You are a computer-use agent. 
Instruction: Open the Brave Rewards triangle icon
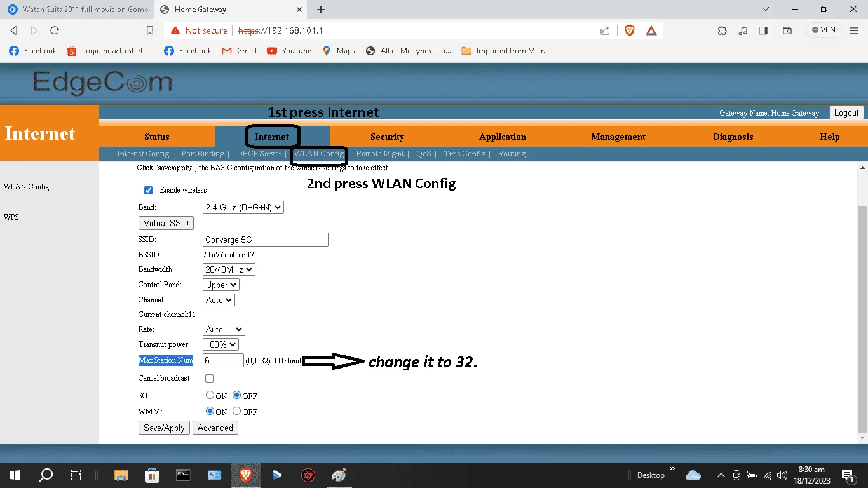(x=651, y=30)
